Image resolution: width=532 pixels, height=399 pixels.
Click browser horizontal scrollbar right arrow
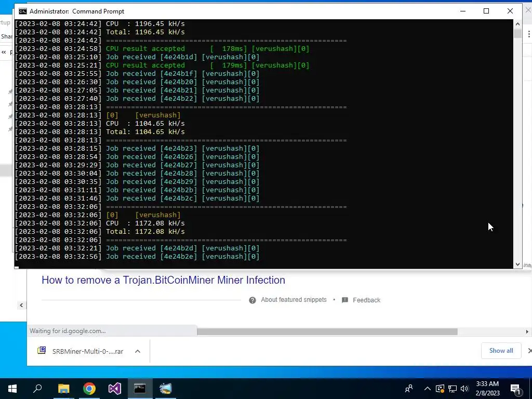pos(527,331)
